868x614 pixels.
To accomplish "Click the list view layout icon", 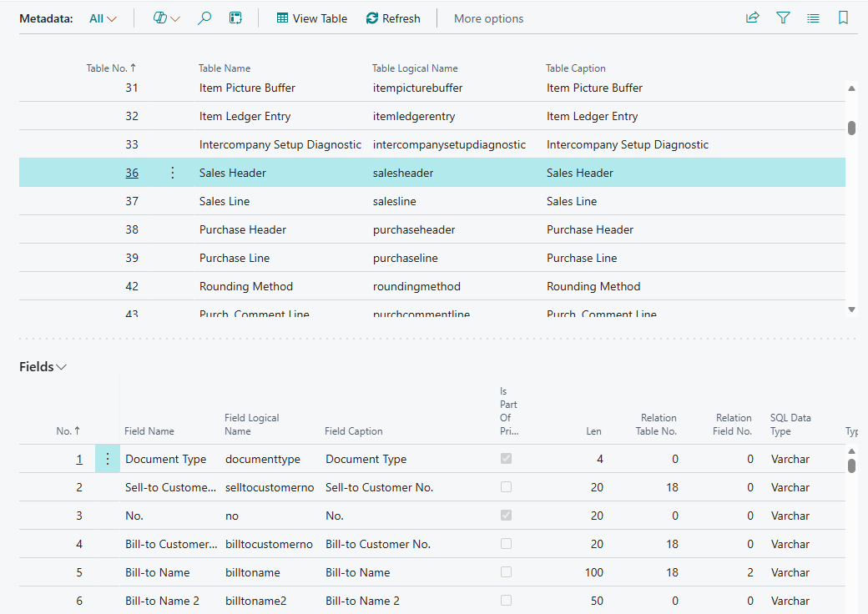I will click(x=813, y=18).
